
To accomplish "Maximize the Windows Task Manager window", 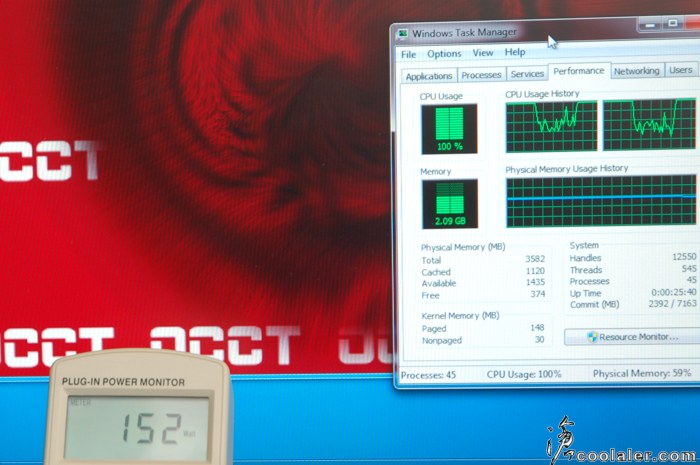I will pos(673,23).
